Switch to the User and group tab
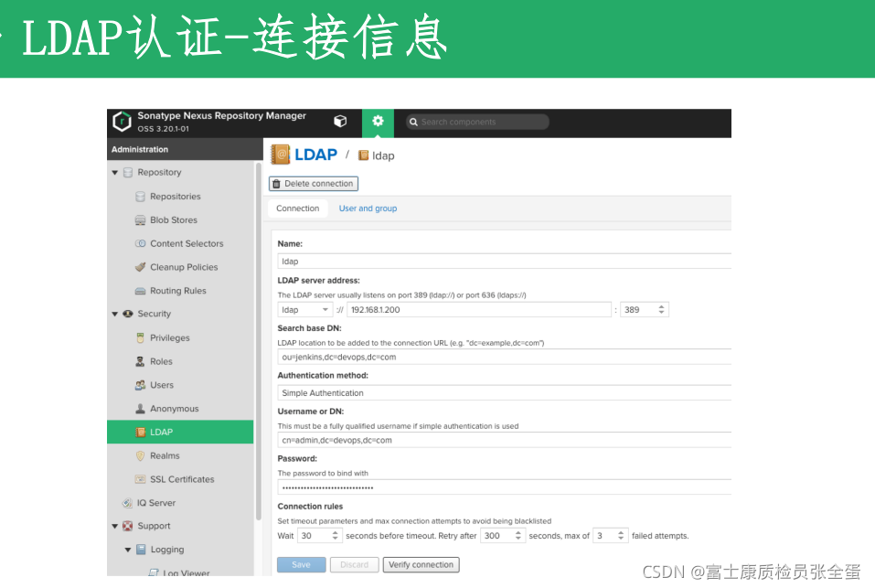875x588 pixels. (368, 208)
